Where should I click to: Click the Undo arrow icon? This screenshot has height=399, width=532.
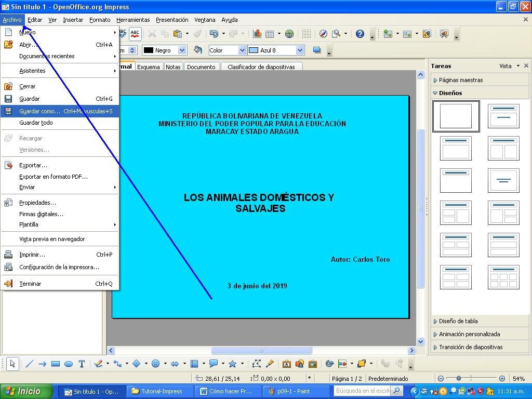tap(214, 34)
